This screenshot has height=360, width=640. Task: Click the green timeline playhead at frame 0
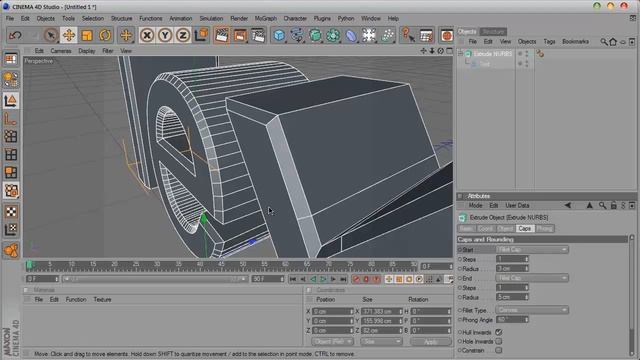(x=29, y=265)
